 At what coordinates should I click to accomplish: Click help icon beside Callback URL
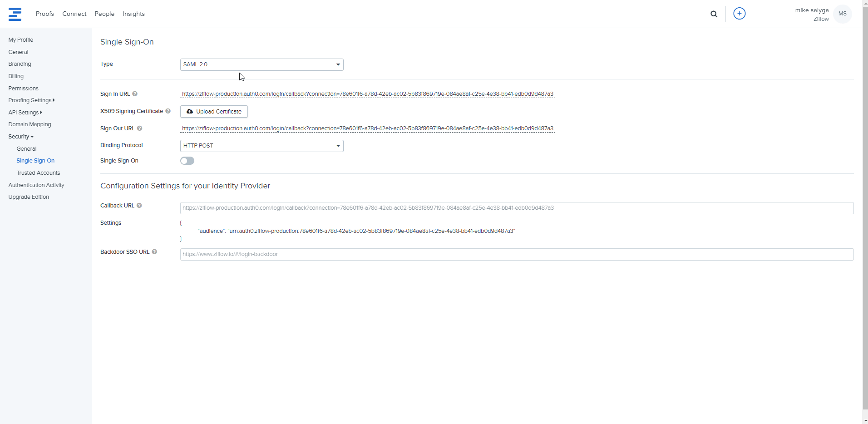click(139, 206)
